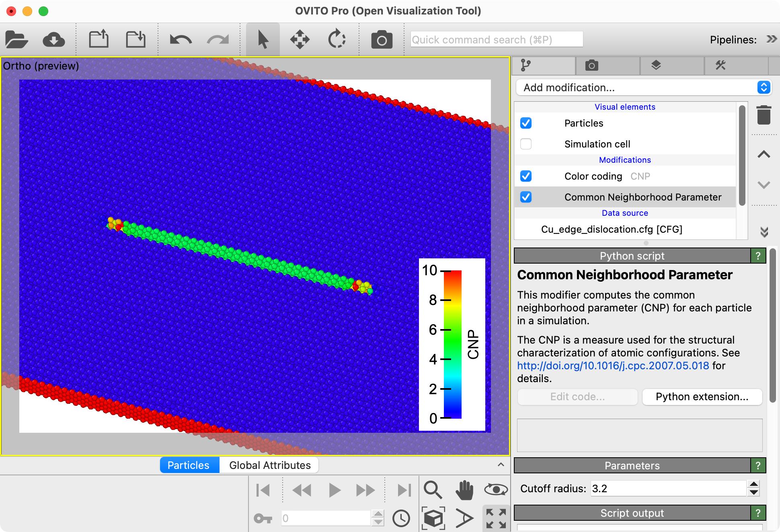The image size is (780, 532).
Task: Switch to the Global Attributes tab
Action: 270,465
